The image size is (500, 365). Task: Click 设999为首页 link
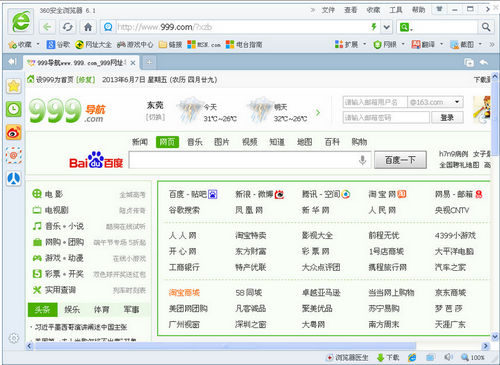(x=55, y=80)
